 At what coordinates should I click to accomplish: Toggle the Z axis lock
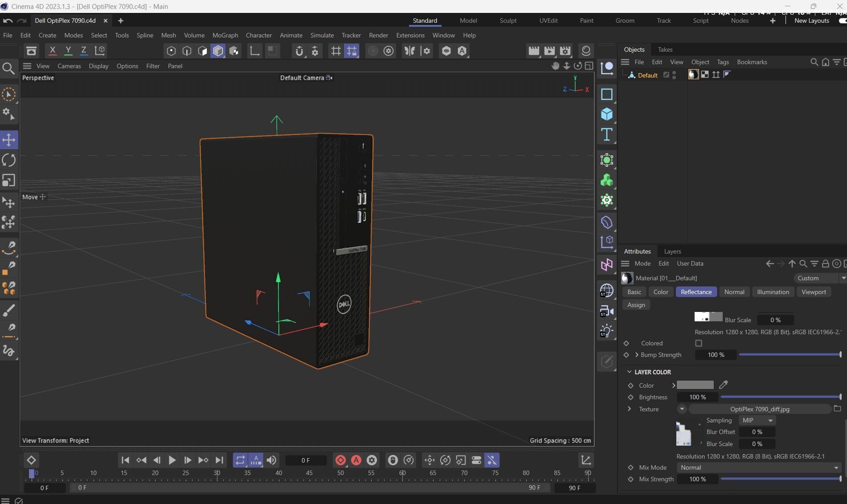pyautogui.click(x=83, y=51)
